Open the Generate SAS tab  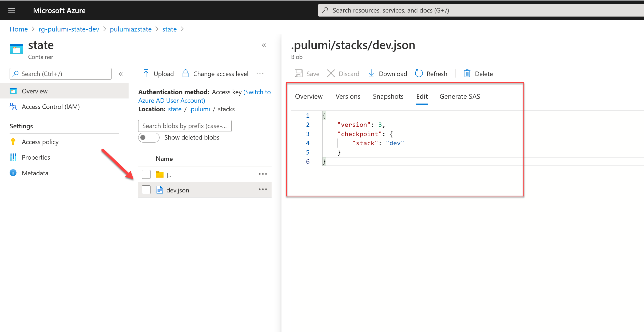(460, 96)
